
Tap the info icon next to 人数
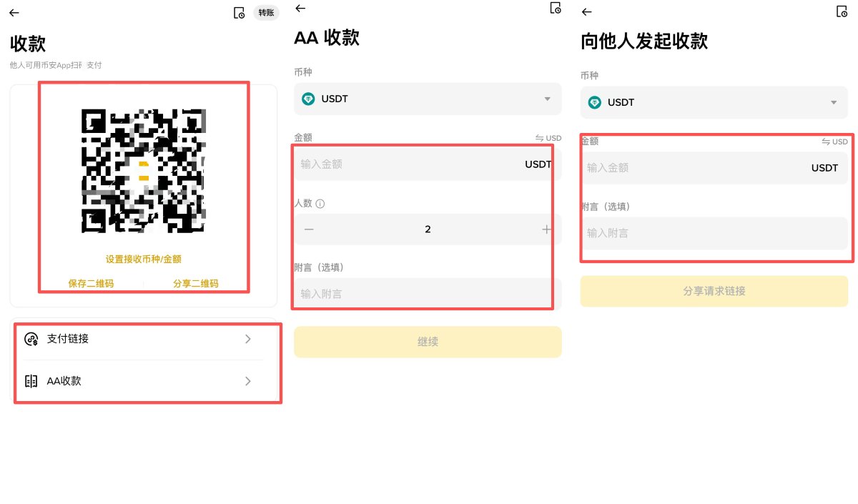pos(322,204)
